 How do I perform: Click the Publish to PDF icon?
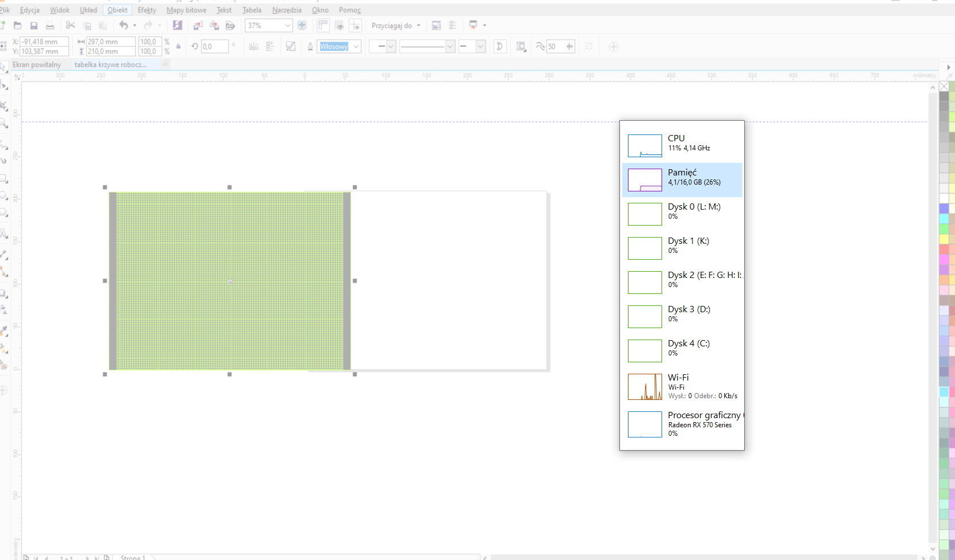pyautogui.click(x=230, y=26)
